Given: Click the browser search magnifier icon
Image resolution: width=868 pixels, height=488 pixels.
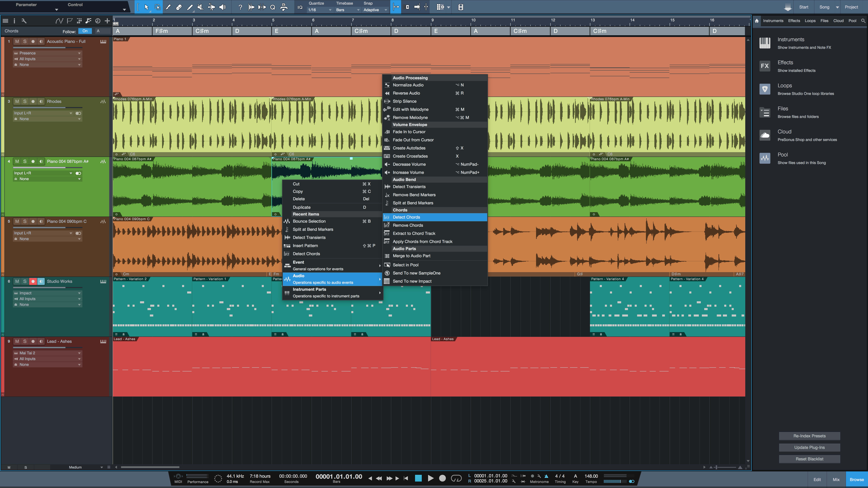Looking at the screenshot, I should [863, 21].
